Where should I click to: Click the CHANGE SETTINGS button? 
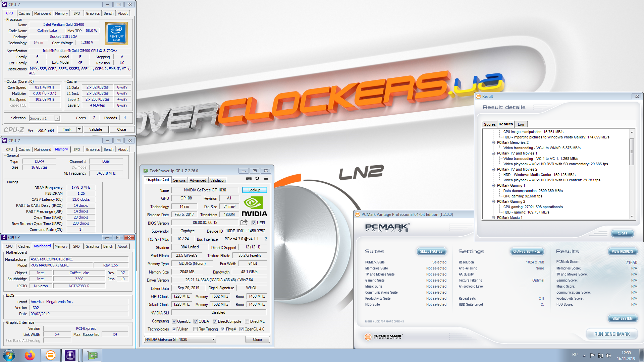point(527,251)
